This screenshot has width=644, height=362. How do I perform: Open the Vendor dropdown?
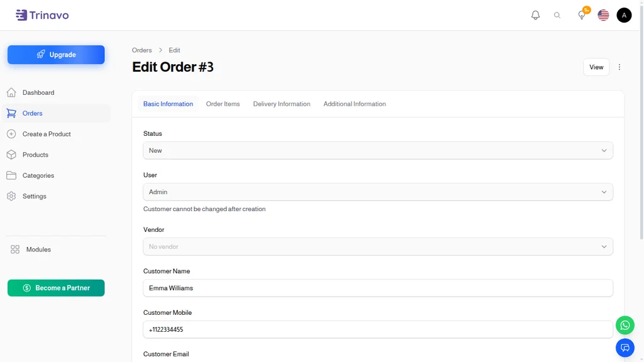tap(378, 246)
